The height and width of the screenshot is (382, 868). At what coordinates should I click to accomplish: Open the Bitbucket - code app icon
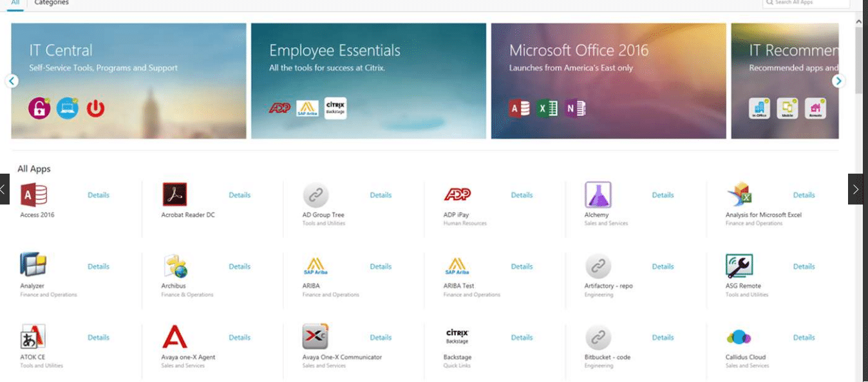(598, 337)
